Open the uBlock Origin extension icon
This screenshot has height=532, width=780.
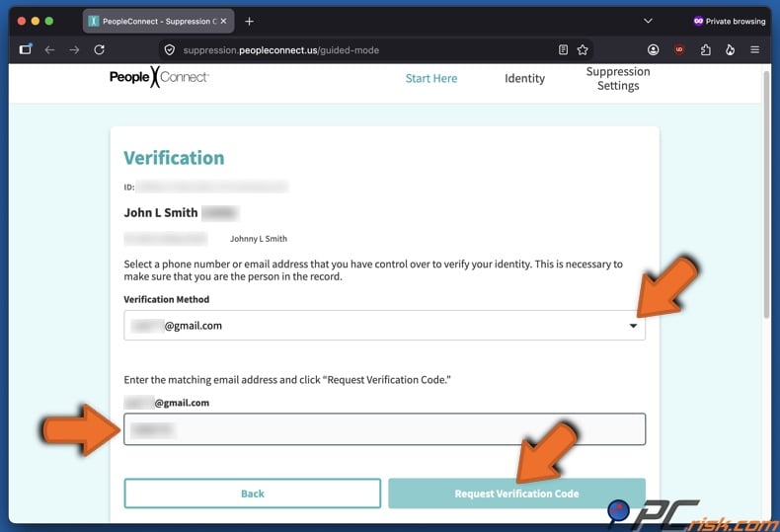tap(679, 49)
